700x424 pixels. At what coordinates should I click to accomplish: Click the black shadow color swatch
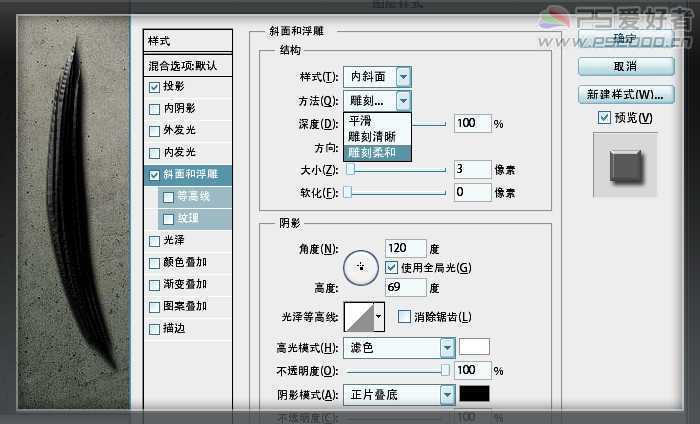(474, 394)
